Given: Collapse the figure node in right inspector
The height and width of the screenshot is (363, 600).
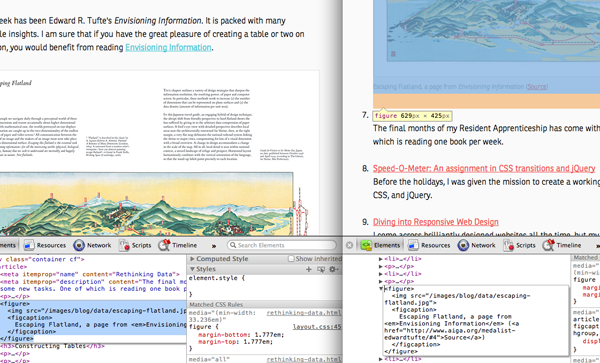Looking at the screenshot, I should click(381, 289).
